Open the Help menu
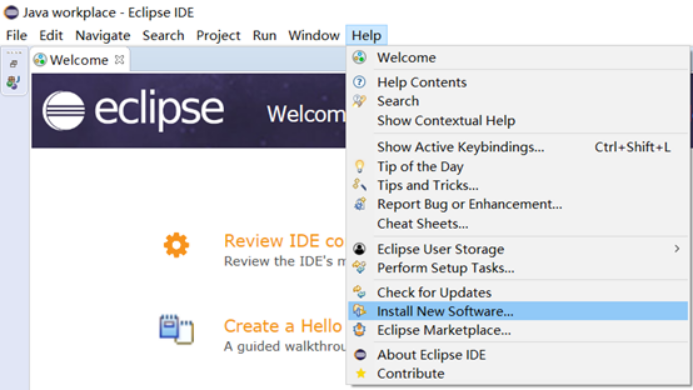 click(366, 35)
